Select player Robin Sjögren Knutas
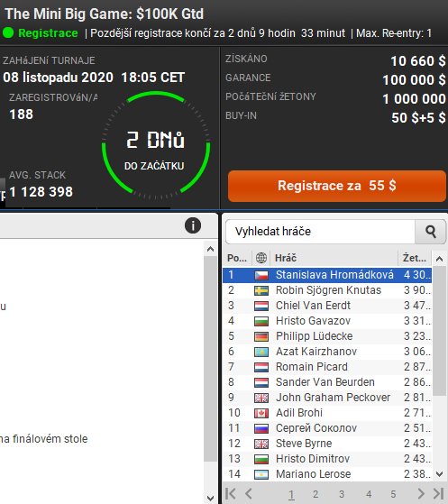The height and width of the screenshot is (504, 448). tap(327, 290)
